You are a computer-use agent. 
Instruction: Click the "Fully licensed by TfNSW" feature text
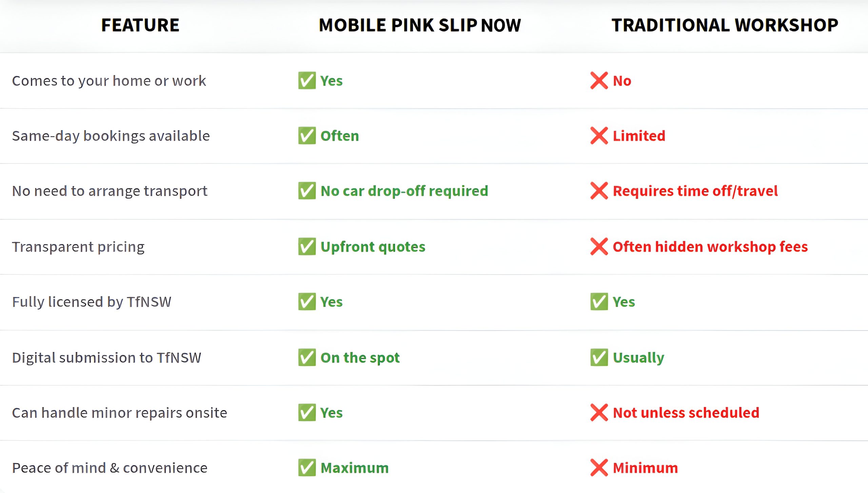pos(92,302)
